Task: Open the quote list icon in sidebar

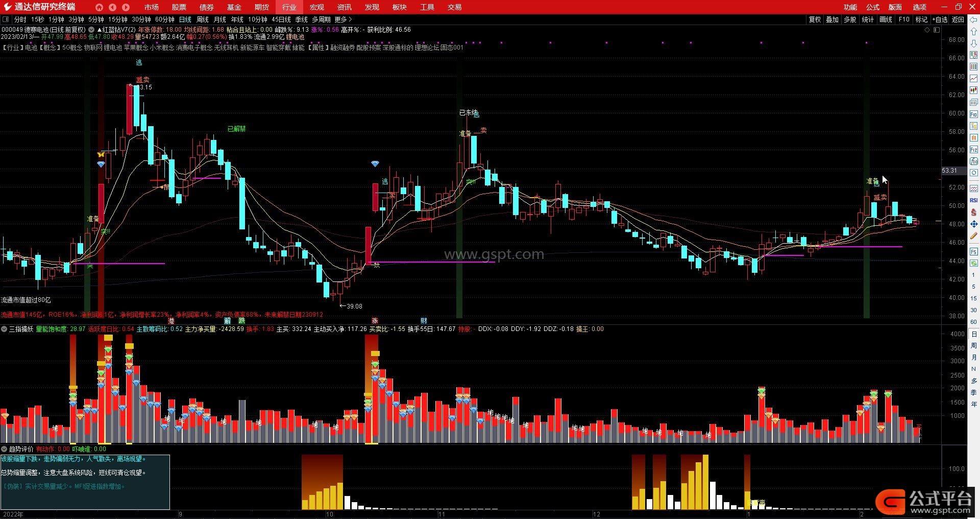Action: pos(974,55)
